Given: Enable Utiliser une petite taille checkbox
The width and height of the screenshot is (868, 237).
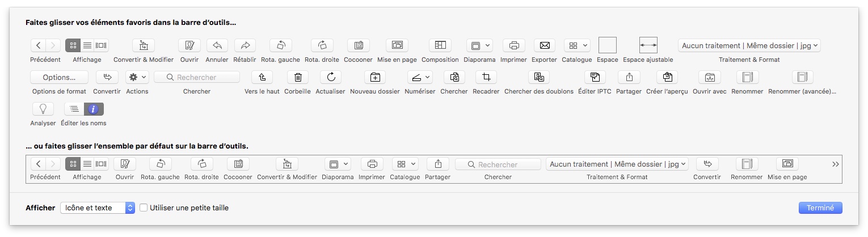Looking at the screenshot, I should click(144, 208).
